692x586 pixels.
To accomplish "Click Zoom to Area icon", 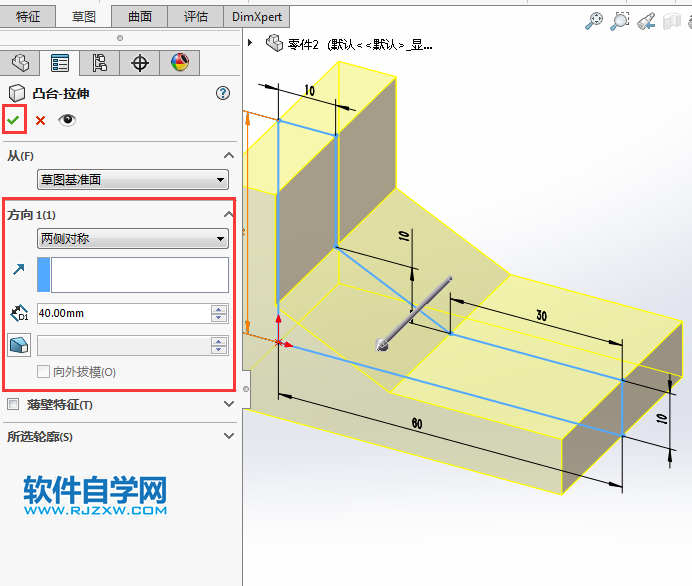I will [620, 20].
